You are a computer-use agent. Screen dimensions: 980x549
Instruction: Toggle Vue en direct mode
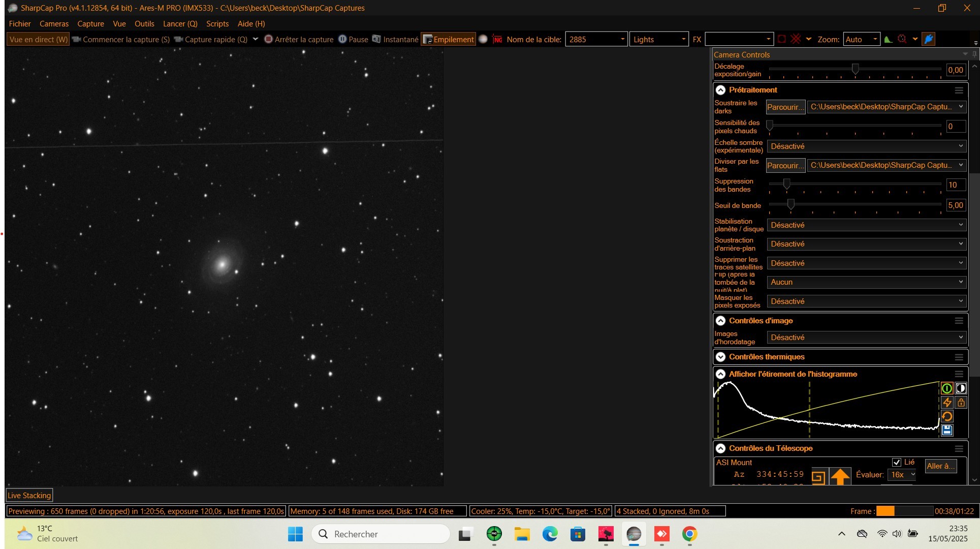point(39,39)
